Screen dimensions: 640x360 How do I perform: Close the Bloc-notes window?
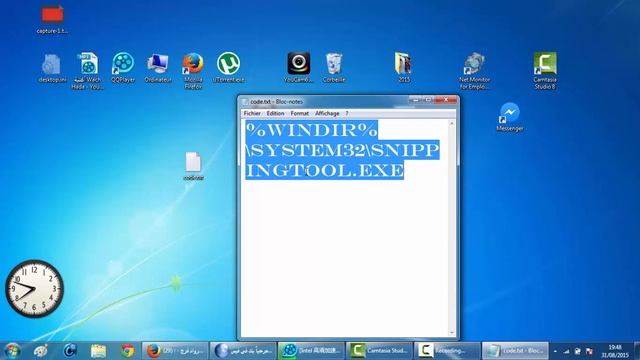click(x=446, y=100)
